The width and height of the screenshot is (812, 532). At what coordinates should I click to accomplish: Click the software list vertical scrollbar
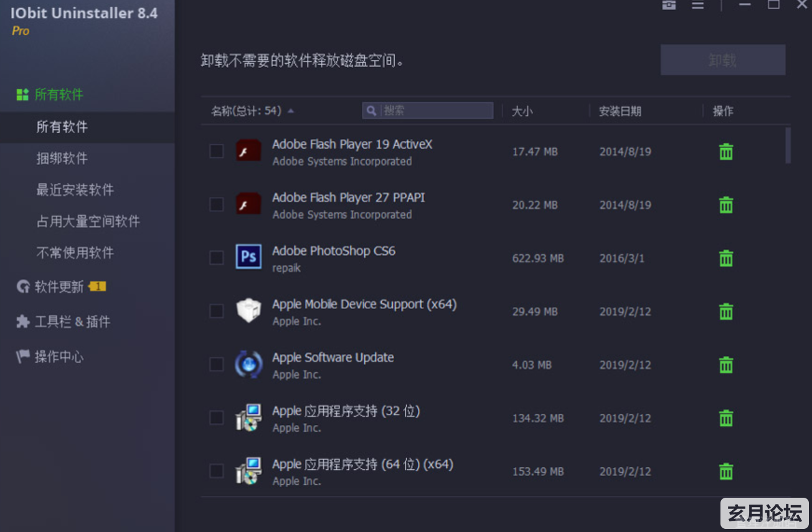[x=788, y=145]
